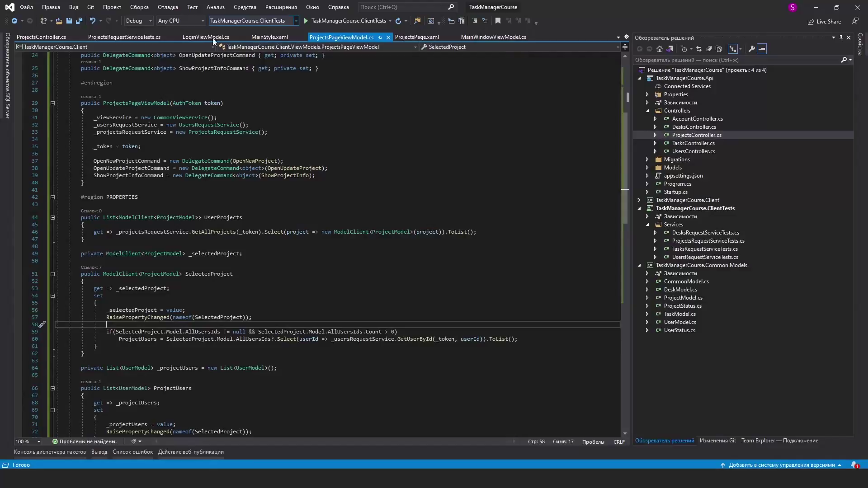Click the Pending Changes filter clock icon
Viewport: 868px width, 488px height.
684,49
